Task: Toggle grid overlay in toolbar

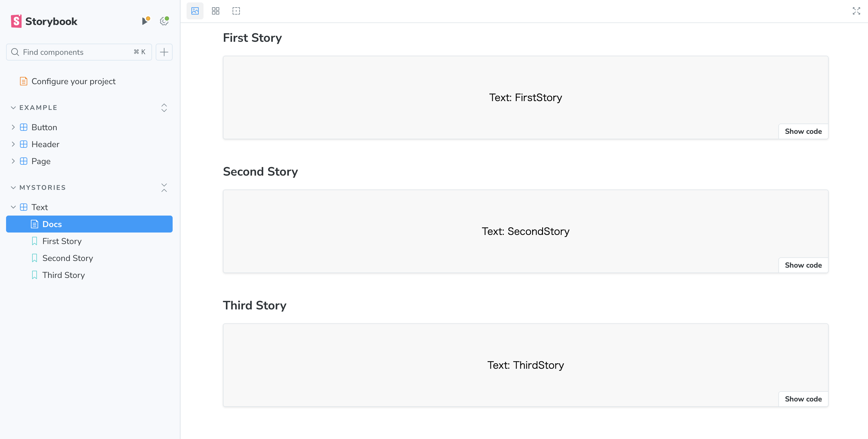Action: [x=215, y=11]
